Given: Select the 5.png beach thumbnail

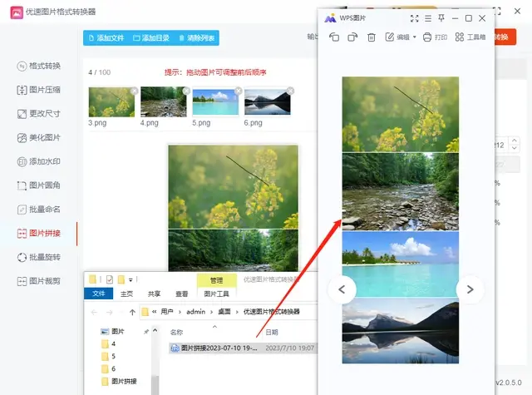Looking at the screenshot, I should pyautogui.click(x=214, y=103).
